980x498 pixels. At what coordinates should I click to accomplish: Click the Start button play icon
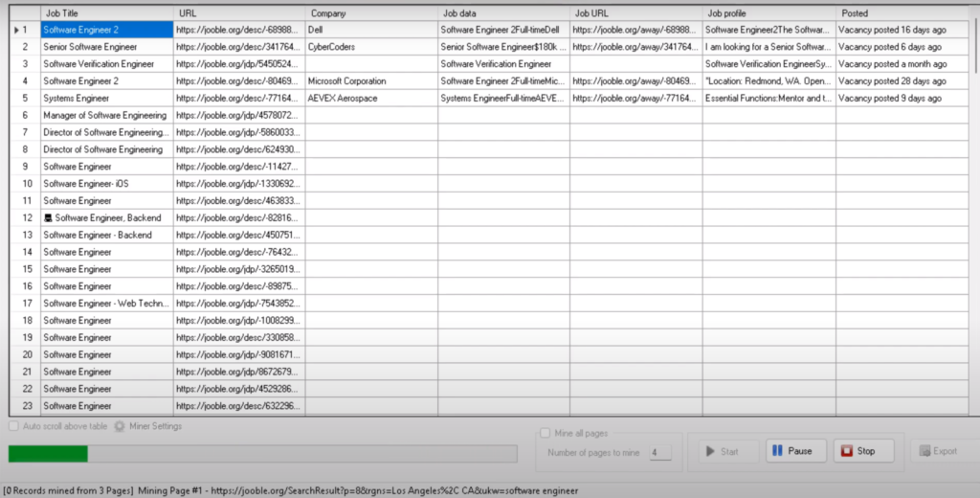(710, 451)
